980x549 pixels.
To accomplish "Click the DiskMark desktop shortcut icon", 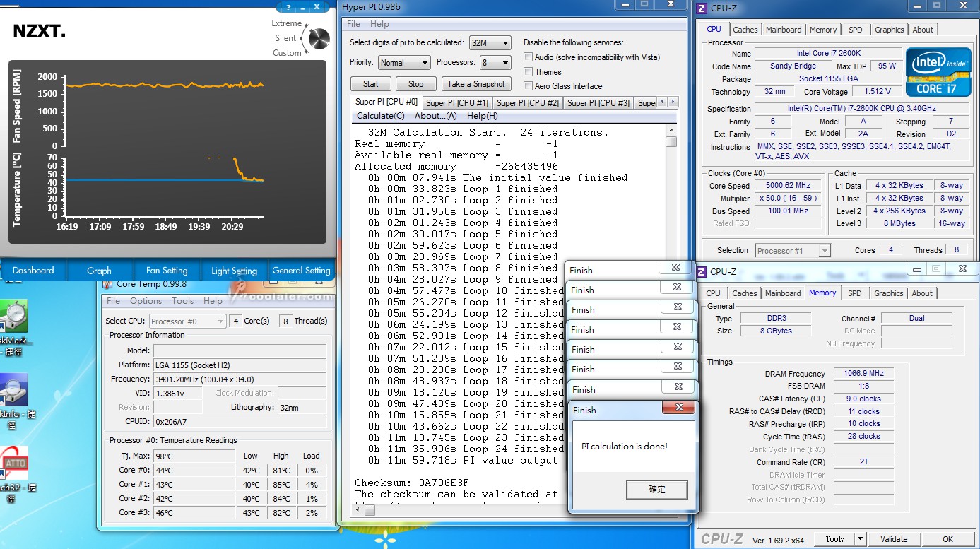I will click(x=13, y=317).
